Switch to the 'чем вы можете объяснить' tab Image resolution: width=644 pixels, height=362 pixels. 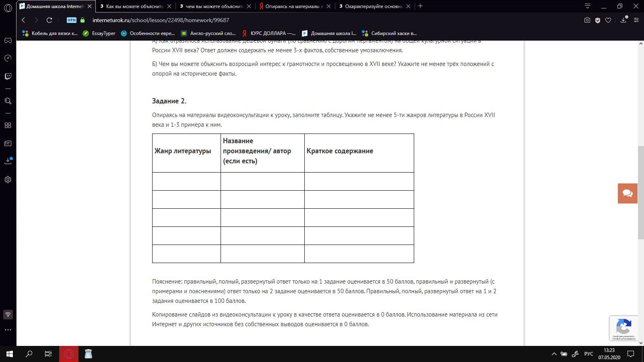[x=215, y=6]
